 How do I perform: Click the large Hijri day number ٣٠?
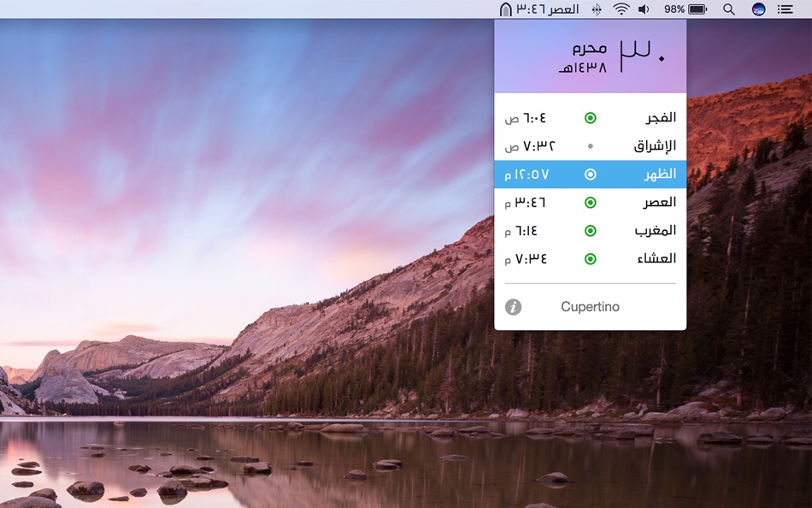[642, 57]
